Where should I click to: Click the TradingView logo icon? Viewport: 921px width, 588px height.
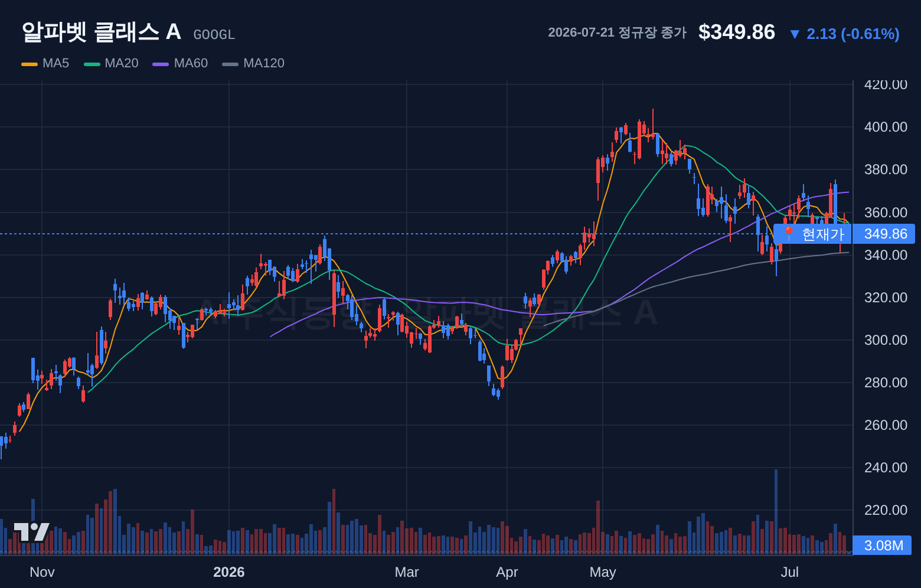click(x=32, y=532)
